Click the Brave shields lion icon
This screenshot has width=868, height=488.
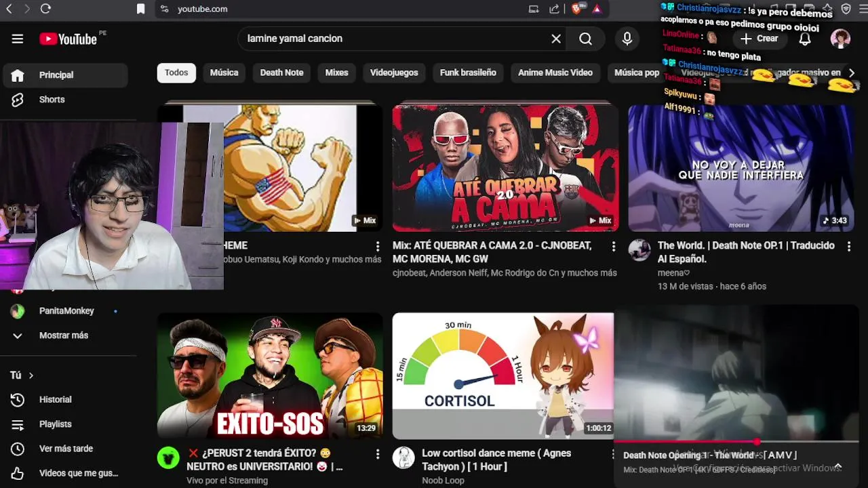click(577, 9)
